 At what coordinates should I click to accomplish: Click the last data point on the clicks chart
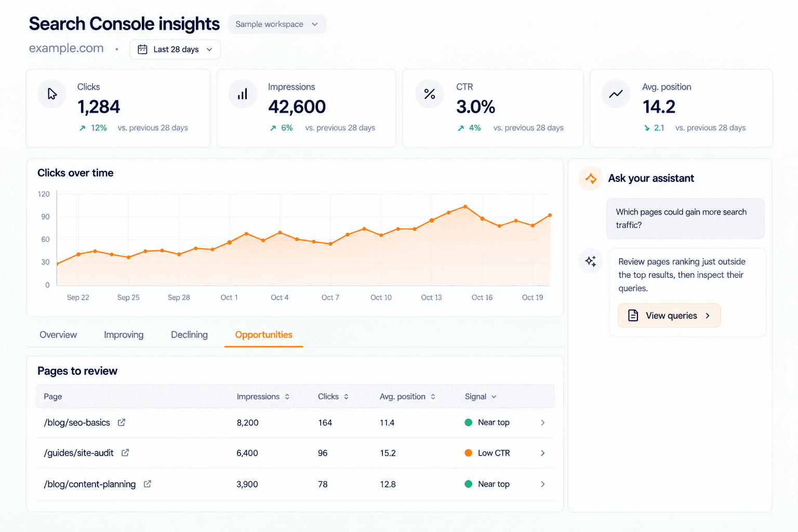pos(550,215)
